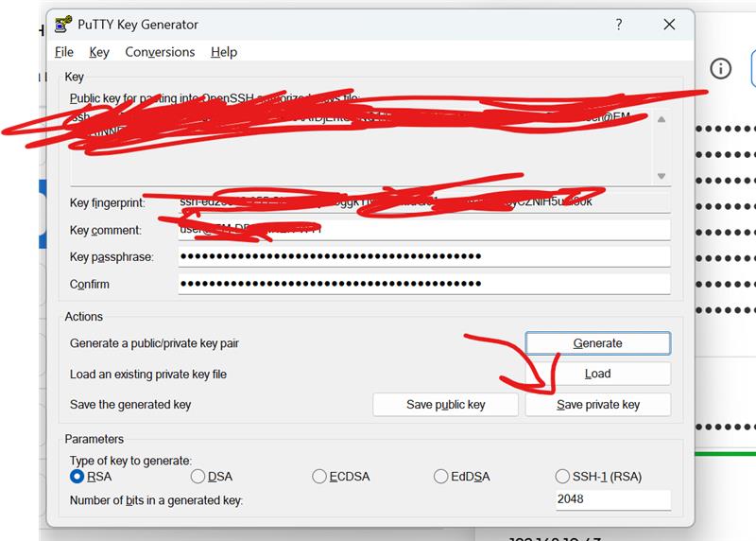
Task: Click the number of bits field showing 2048
Action: coord(612,499)
